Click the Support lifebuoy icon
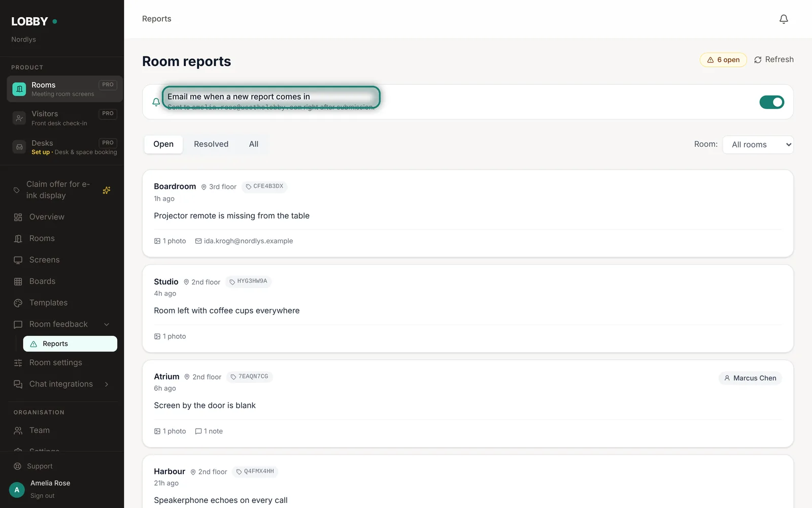This screenshot has height=508, width=812. 17,466
